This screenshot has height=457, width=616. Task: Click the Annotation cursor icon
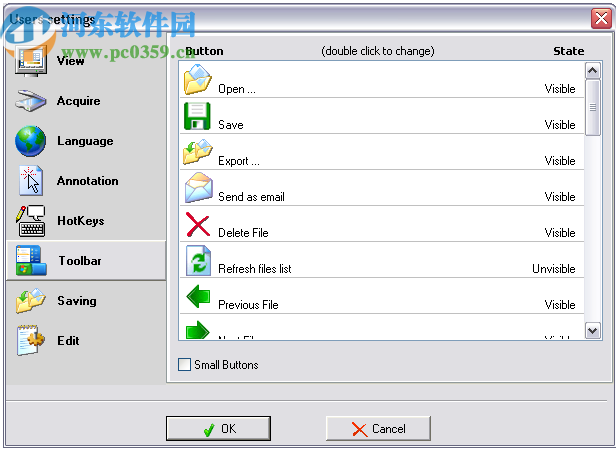point(31,181)
